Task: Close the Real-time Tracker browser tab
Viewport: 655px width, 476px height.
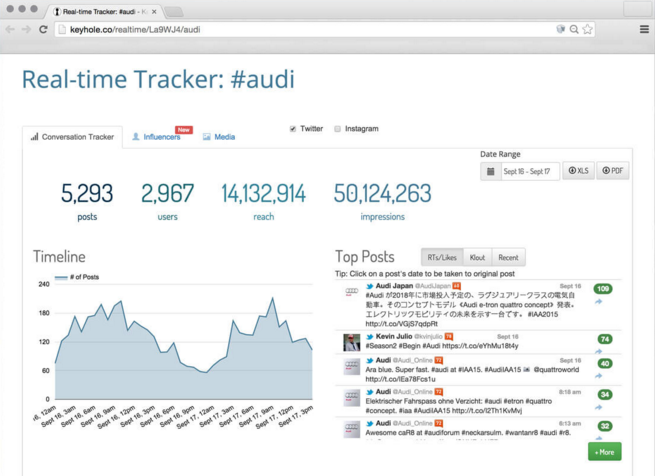Action: pos(154,12)
